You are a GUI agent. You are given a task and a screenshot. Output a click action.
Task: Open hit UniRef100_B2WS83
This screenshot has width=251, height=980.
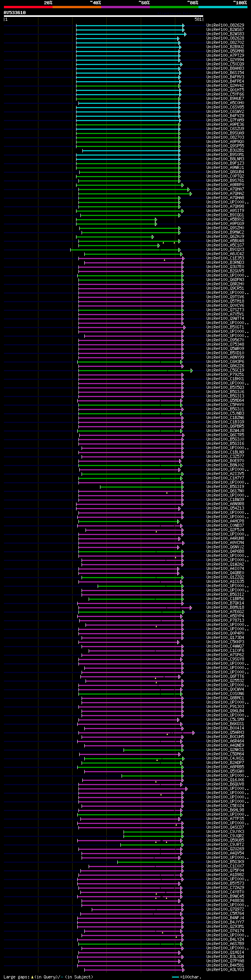225,34
